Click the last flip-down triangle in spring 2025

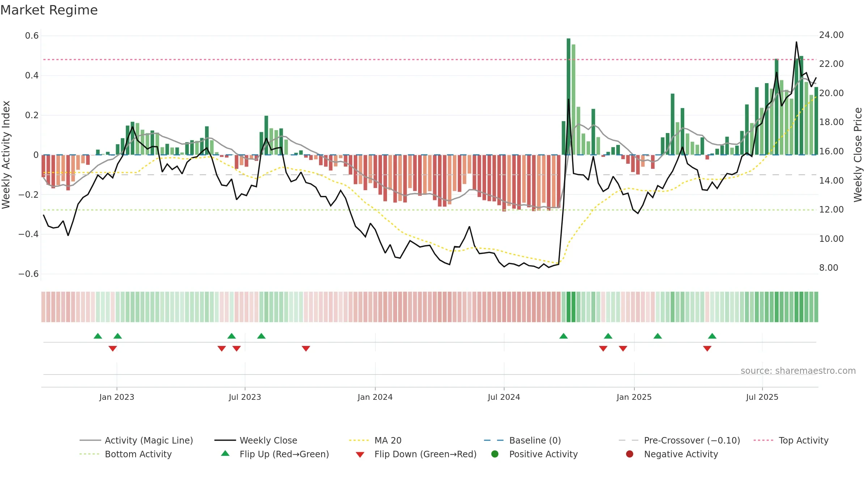707,348
